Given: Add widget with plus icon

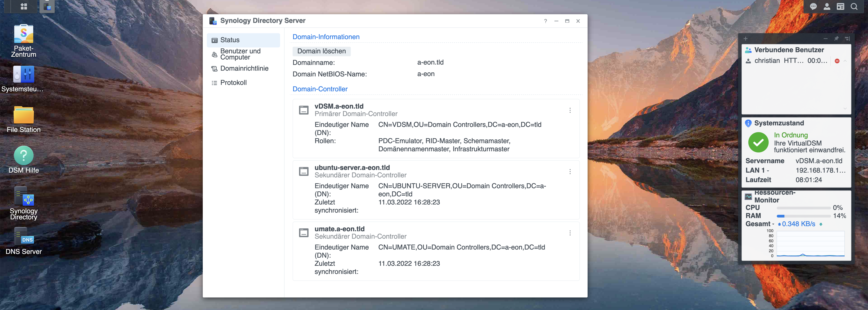Looking at the screenshot, I should point(746,39).
